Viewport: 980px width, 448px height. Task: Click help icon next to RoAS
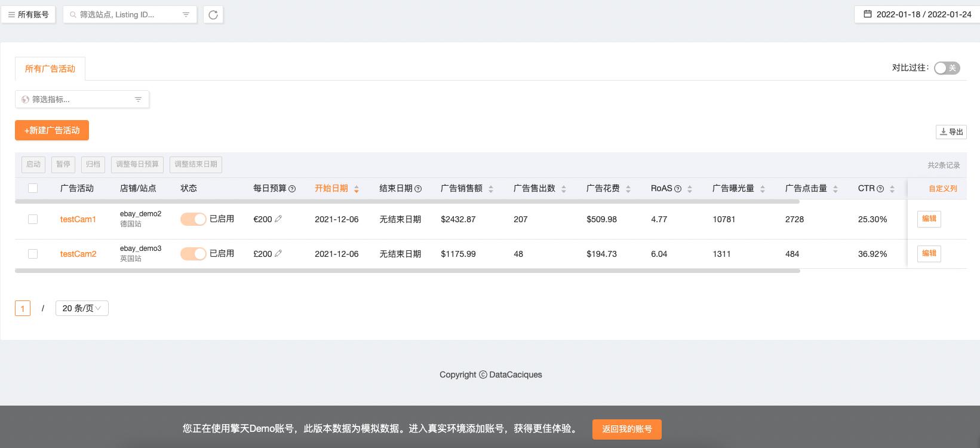tap(678, 189)
